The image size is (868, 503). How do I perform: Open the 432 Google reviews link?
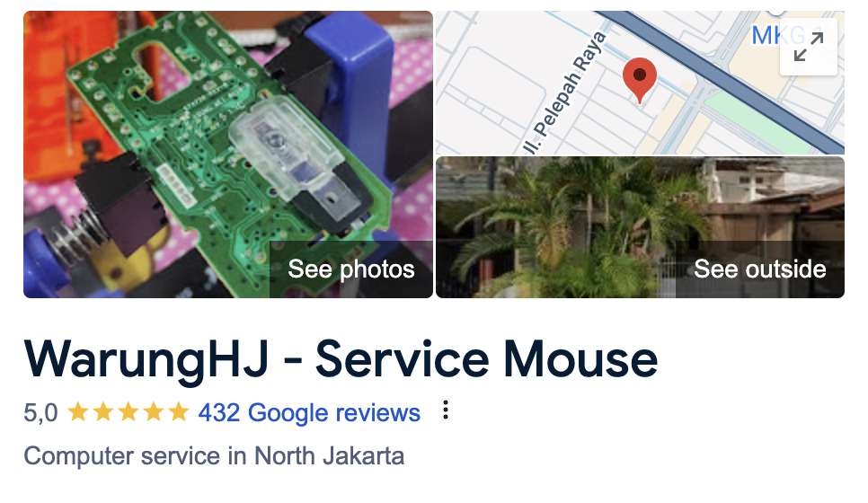(x=309, y=413)
